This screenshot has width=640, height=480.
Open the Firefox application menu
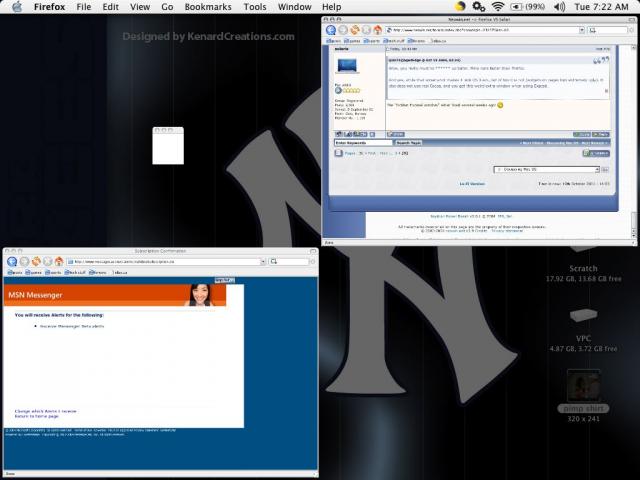tap(49, 7)
